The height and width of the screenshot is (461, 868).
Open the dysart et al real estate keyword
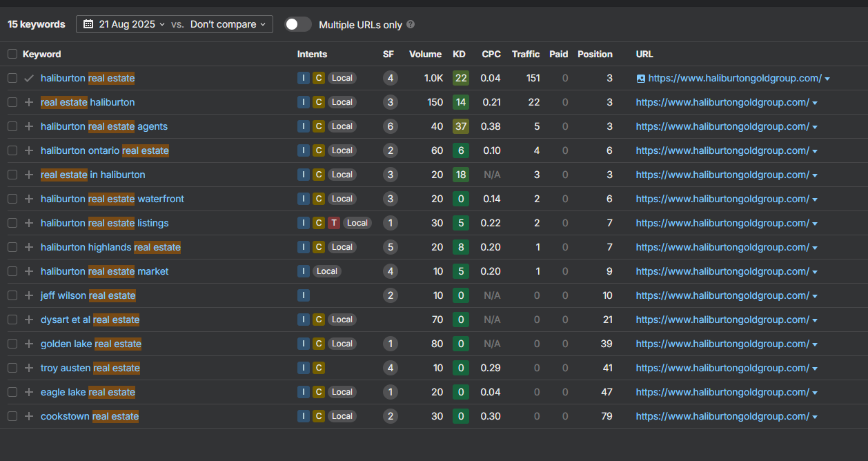90,320
